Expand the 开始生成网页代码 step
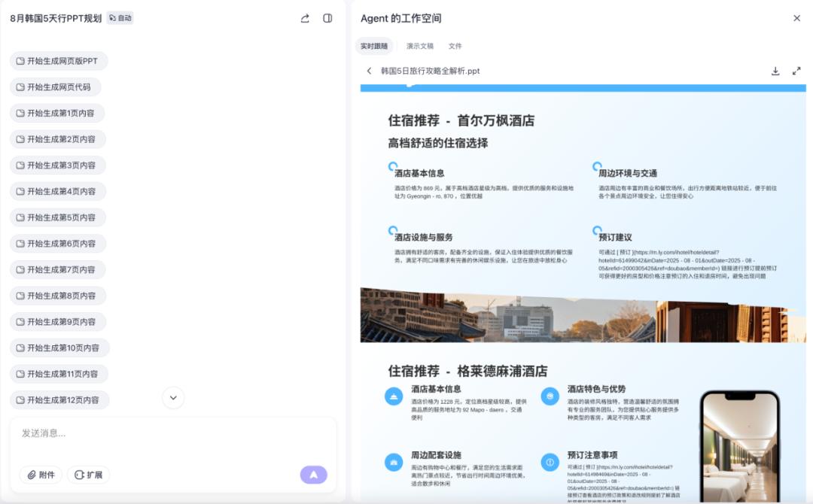Screen dimensions: 813x504 55,87
